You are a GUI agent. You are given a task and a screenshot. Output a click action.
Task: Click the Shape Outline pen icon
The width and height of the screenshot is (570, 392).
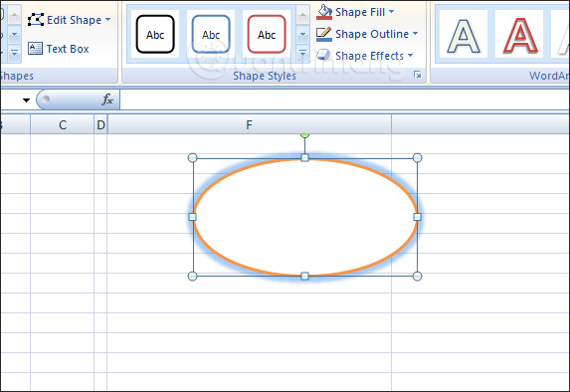pyautogui.click(x=323, y=34)
